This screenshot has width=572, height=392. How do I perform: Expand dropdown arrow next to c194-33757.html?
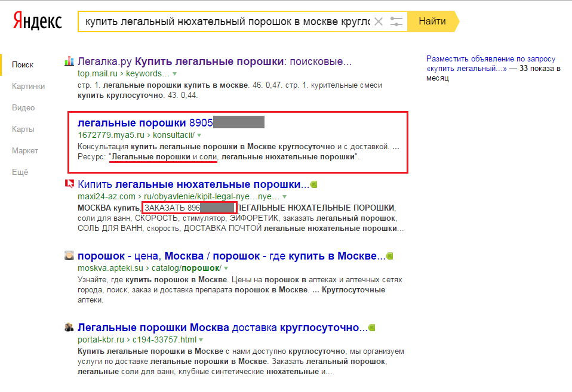(x=201, y=340)
